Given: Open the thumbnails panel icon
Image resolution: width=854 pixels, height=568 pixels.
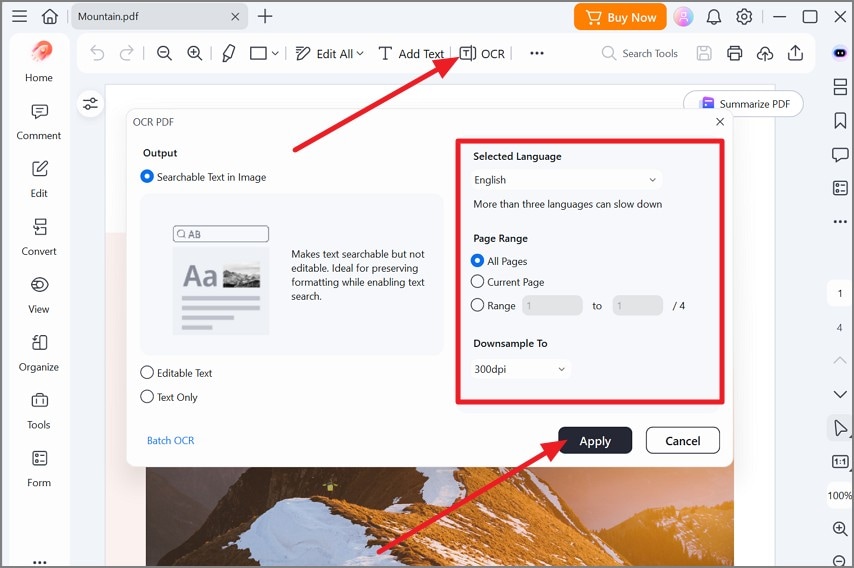Looking at the screenshot, I should click(x=840, y=87).
